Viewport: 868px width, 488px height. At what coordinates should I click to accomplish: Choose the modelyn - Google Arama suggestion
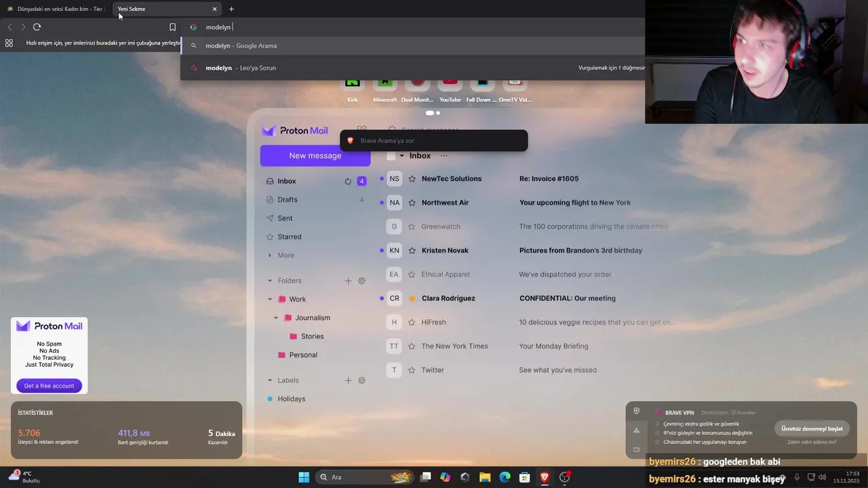click(x=414, y=45)
